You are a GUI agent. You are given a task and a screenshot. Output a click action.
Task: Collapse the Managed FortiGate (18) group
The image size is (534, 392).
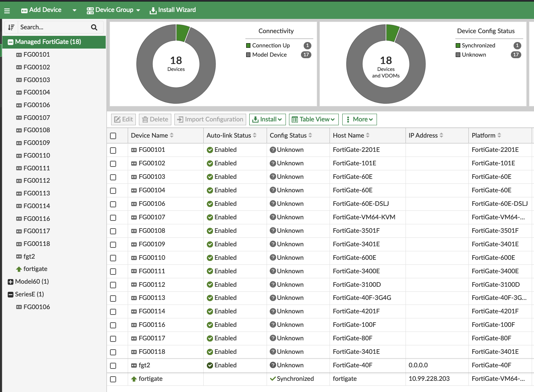(11, 42)
